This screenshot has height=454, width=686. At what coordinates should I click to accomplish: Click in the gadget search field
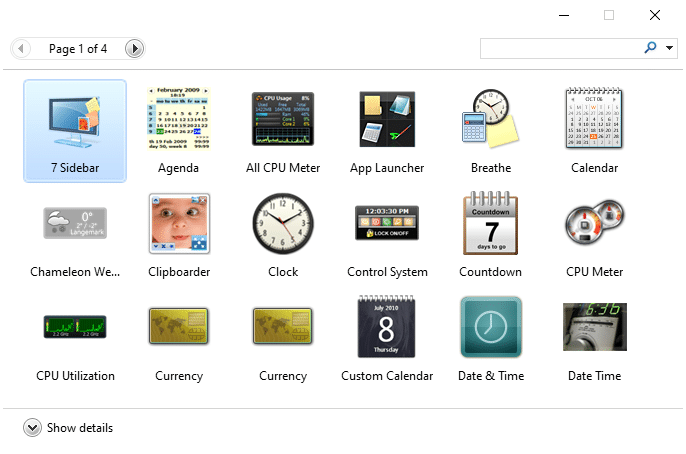coord(560,48)
